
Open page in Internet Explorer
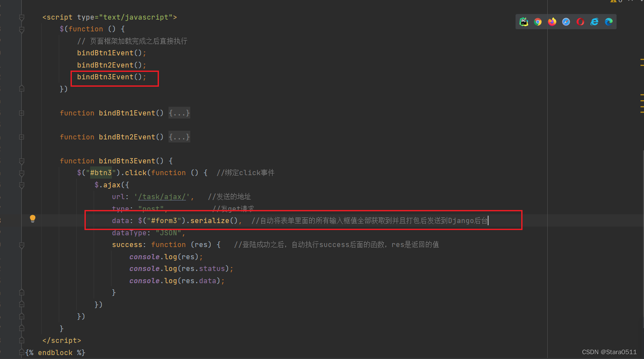[594, 22]
